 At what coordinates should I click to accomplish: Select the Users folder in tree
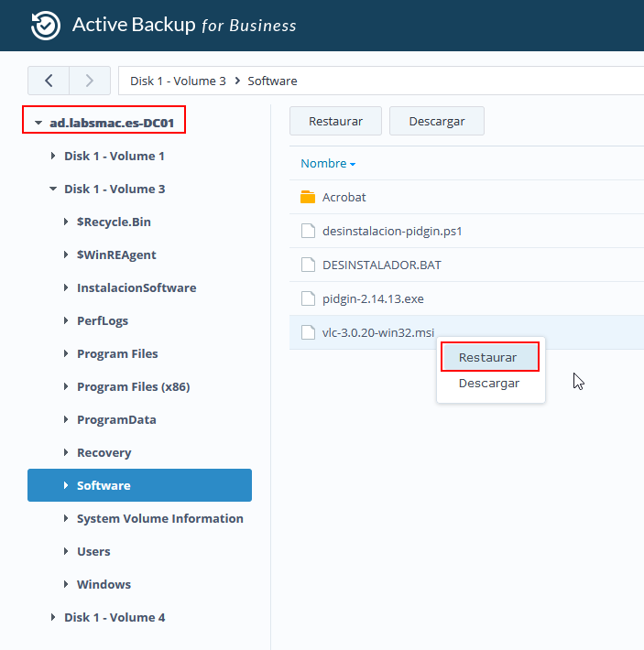[93, 552]
